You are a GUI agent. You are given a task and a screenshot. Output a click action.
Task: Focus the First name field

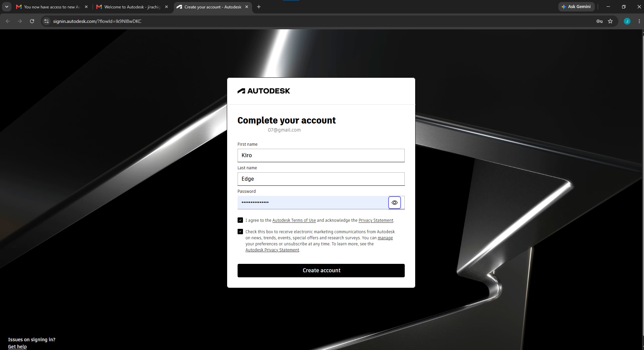[321, 155]
